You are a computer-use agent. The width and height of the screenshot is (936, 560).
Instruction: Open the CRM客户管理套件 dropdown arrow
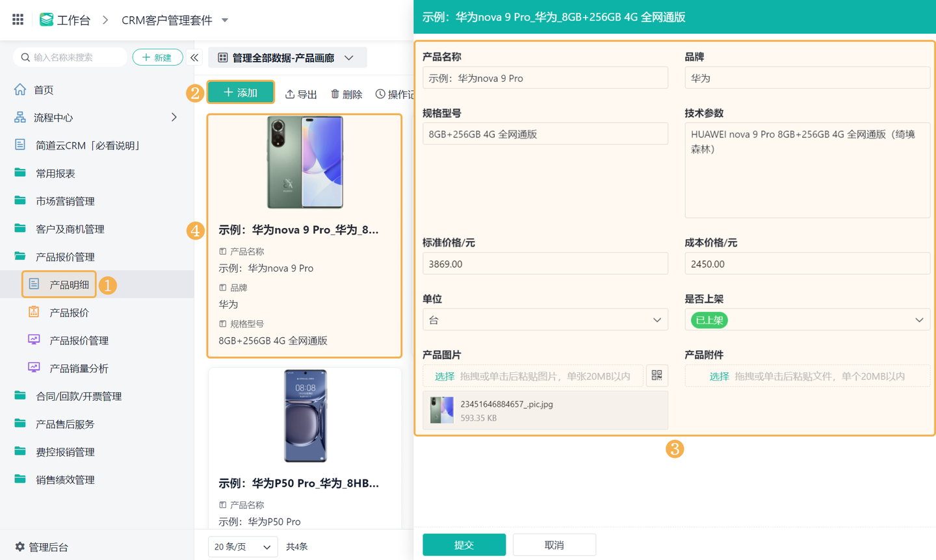point(225,20)
